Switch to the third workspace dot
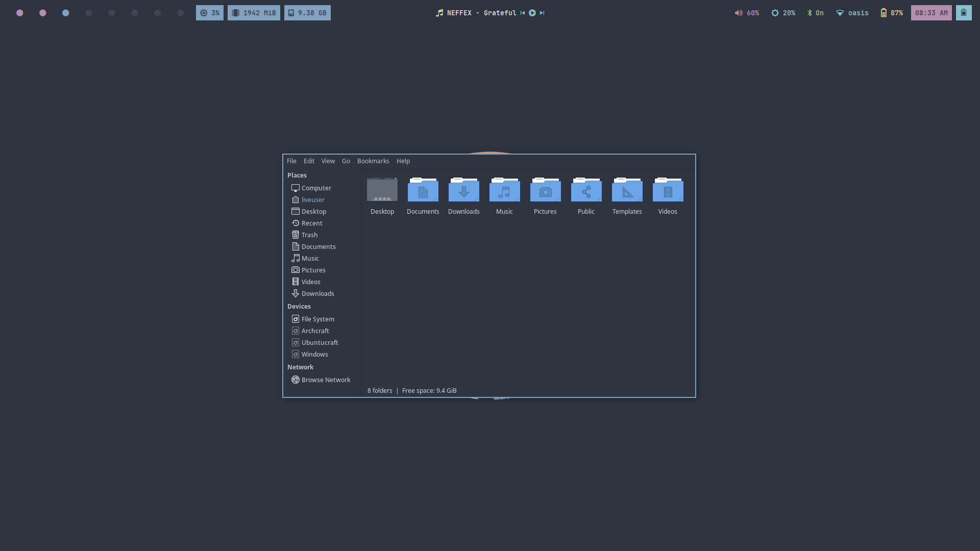This screenshot has height=551, width=980. (65, 13)
